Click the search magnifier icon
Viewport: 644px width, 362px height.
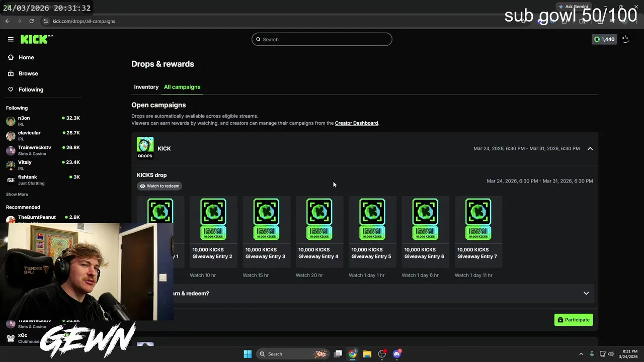point(259,39)
